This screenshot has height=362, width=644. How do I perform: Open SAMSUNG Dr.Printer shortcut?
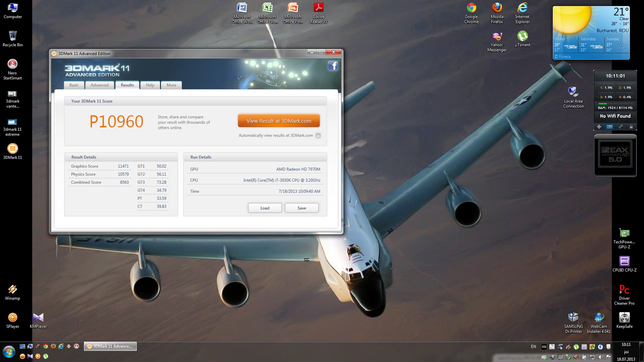(x=573, y=323)
